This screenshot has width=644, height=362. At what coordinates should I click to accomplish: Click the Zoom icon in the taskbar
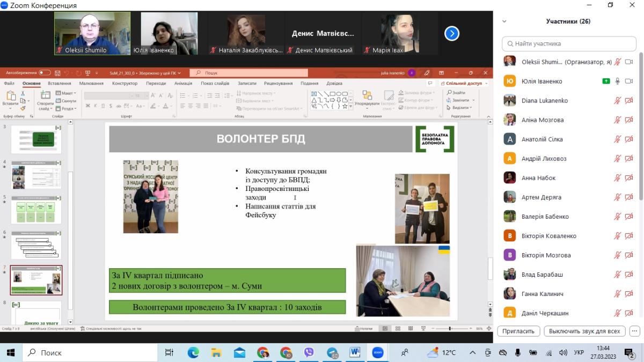pos(378,352)
